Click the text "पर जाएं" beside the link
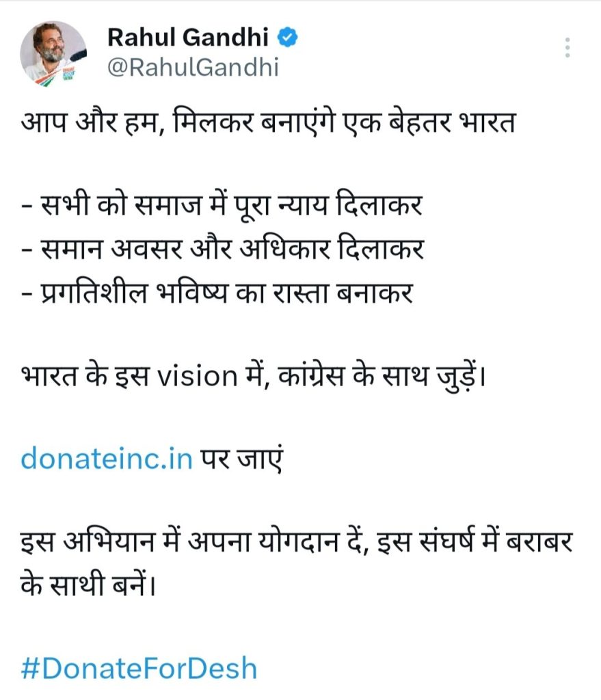 tap(241, 459)
